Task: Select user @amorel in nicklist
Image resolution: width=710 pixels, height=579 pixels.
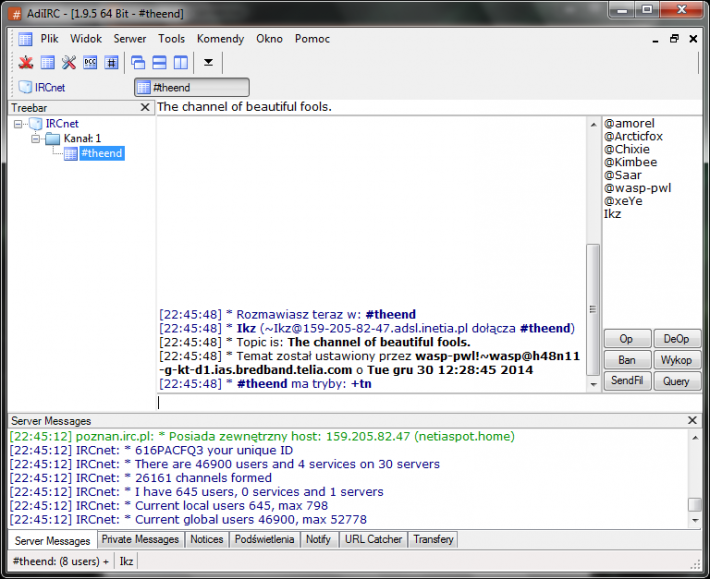Action: pos(629,124)
